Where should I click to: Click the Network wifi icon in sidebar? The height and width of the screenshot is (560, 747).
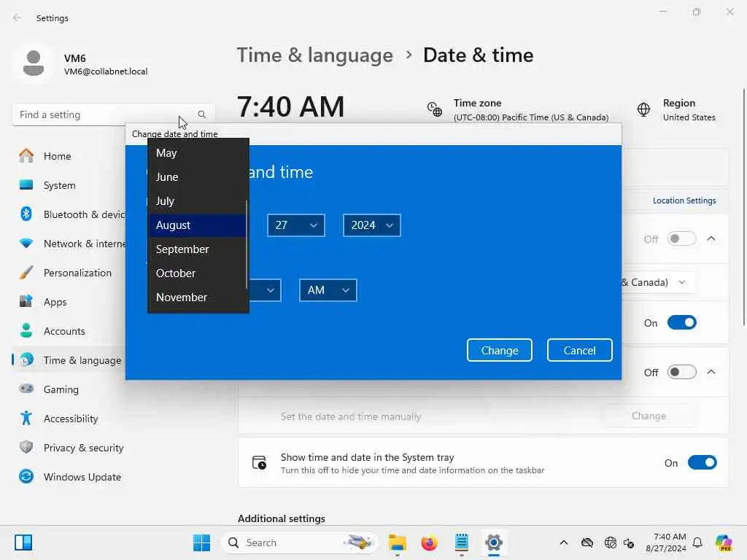(26, 244)
